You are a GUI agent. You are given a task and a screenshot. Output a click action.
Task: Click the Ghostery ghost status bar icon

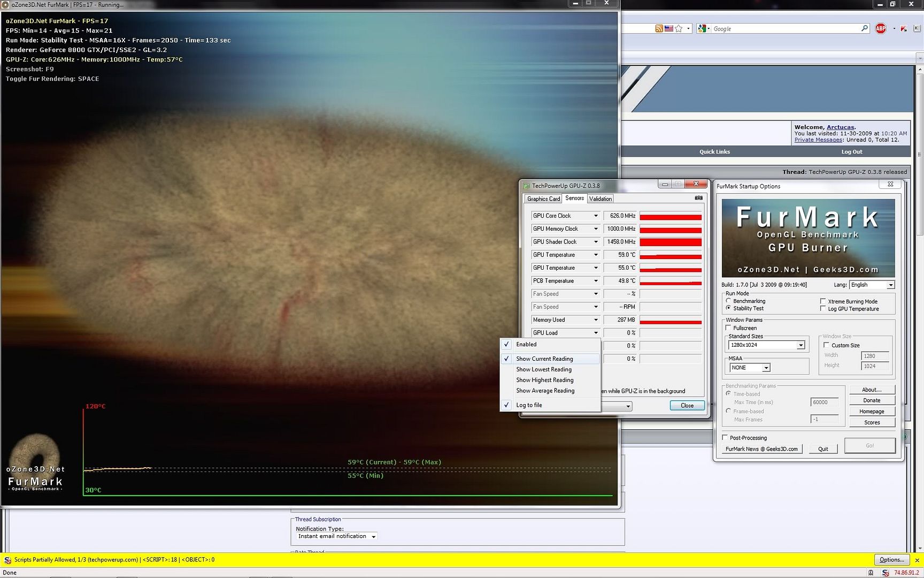[871, 573]
